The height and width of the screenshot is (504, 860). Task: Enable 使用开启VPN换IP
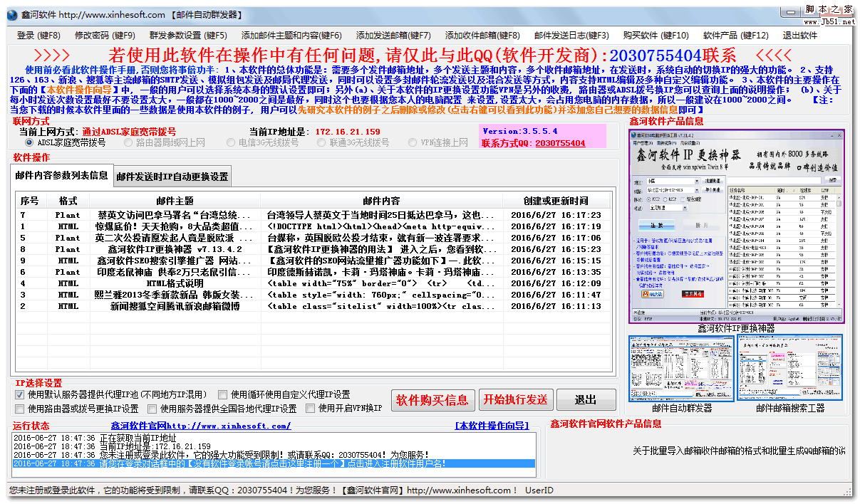[311, 409]
